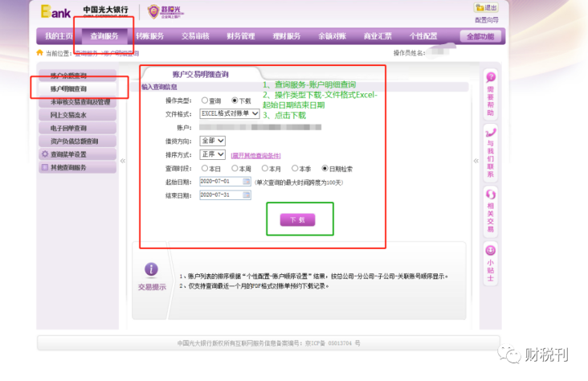Image resolution: width=588 pixels, height=381 pixels.
Task: Open the 个性配置 tab
Action: point(423,36)
